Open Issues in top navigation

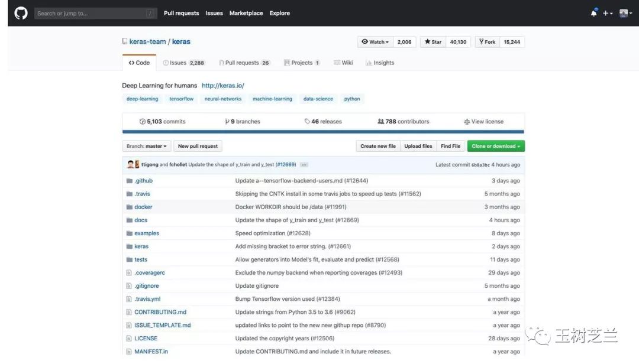(x=214, y=13)
